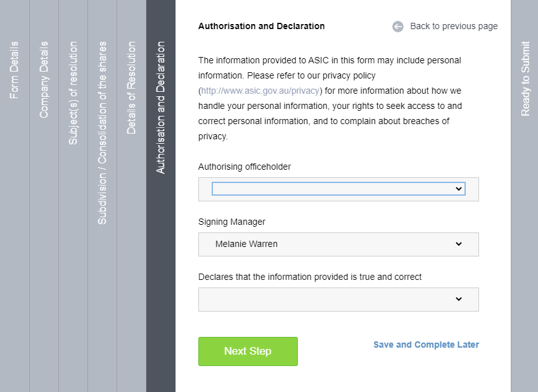Click Save and Complete Later
The width and height of the screenshot is (538, 392).
coord(426,345)
